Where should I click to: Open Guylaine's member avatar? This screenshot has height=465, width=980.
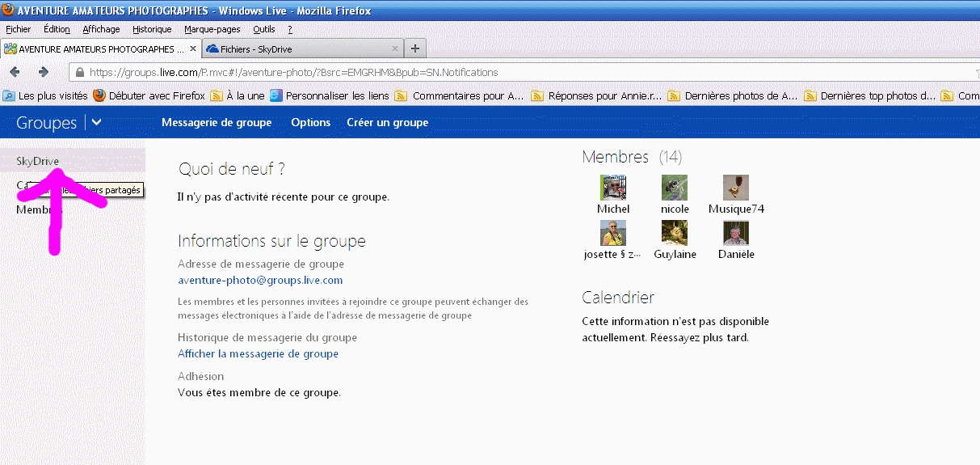[675, 233]
